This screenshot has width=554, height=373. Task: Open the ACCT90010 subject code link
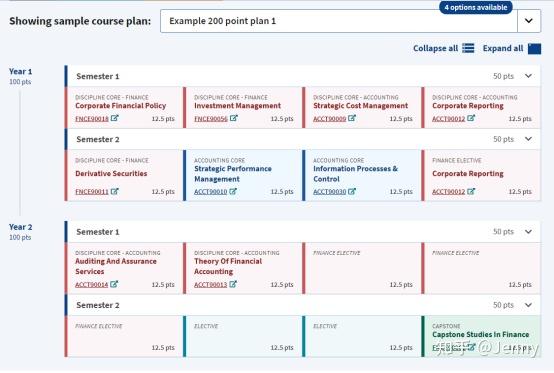[211, 192]
